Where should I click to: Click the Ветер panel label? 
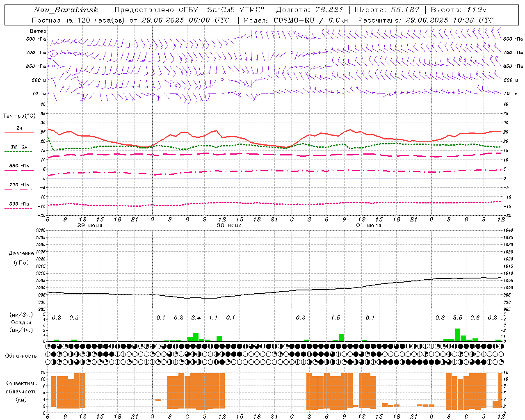(x=38, y=31)
